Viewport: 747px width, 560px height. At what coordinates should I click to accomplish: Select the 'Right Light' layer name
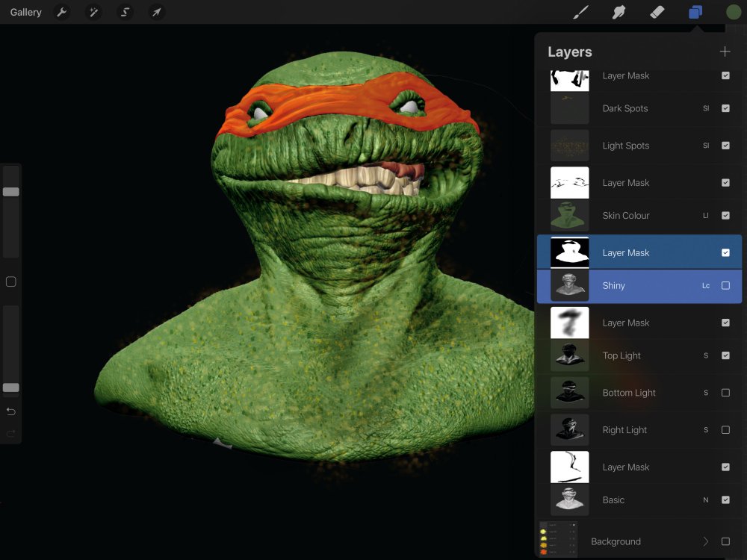624,429
